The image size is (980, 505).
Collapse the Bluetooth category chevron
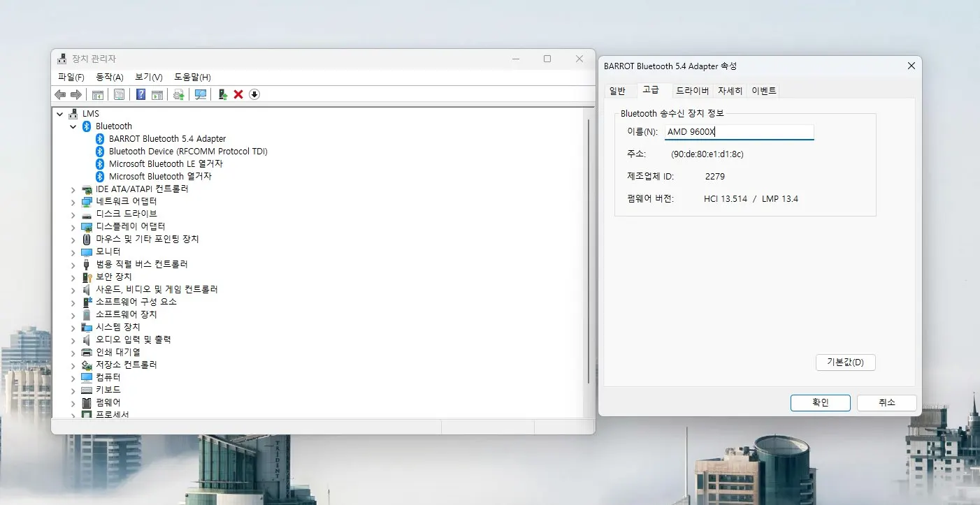[73, 126]
